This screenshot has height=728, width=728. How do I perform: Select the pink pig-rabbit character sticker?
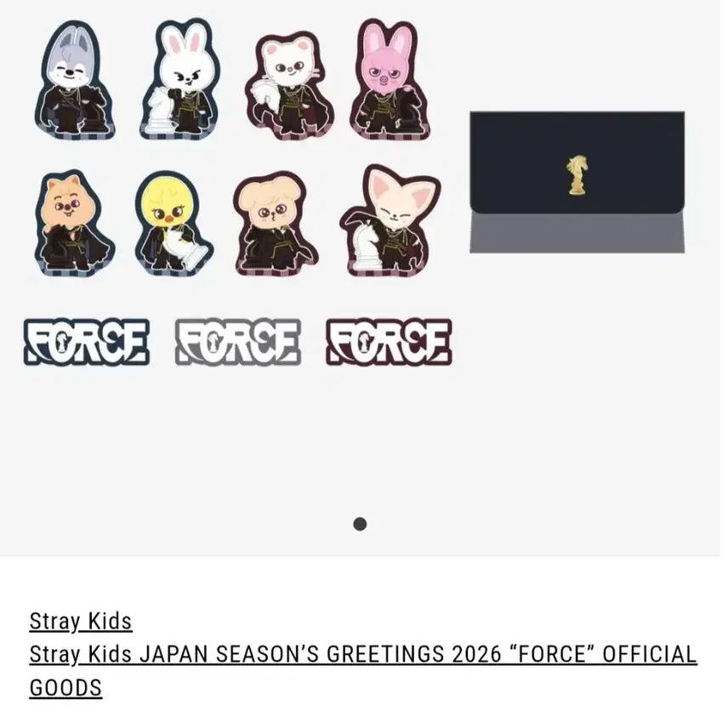coord(390,79)
